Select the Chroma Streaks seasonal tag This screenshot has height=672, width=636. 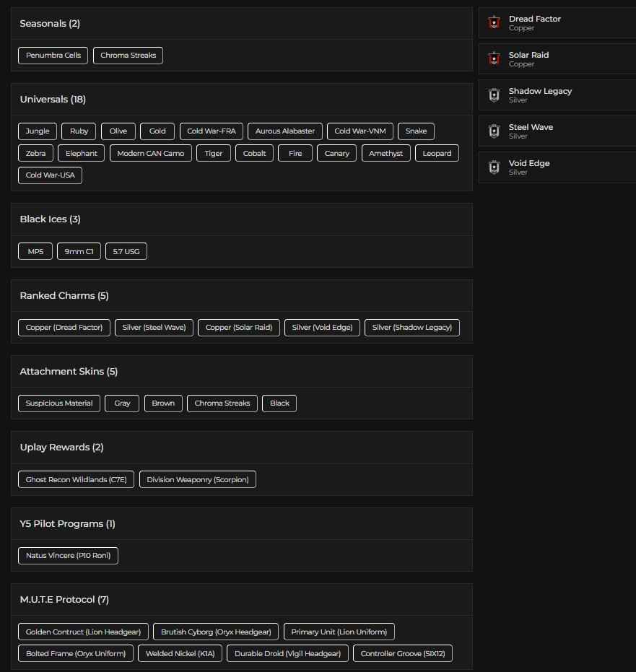point(128,55)
